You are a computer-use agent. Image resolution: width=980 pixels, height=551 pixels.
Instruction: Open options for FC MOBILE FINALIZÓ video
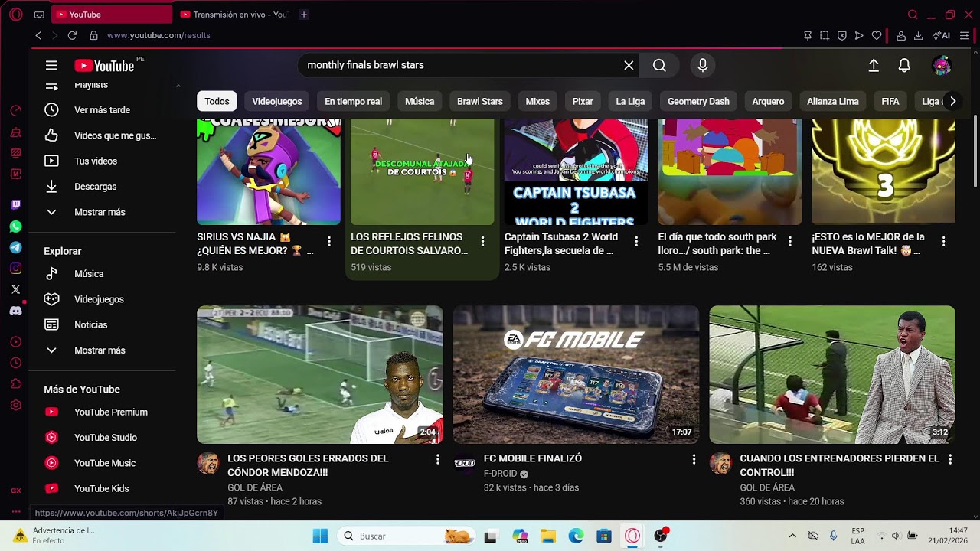(694, 459)
